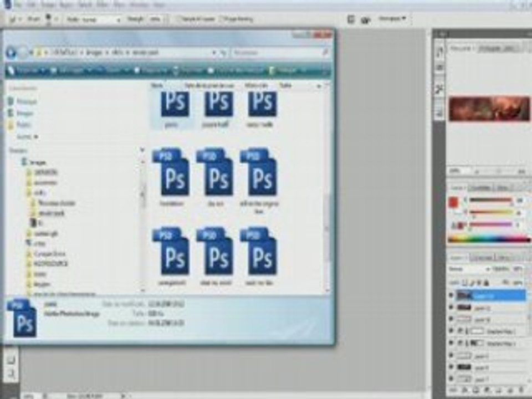Click the Delete layer trash icon
The height and width of the screenshot is (399, 532).
[x=521, y=391]
